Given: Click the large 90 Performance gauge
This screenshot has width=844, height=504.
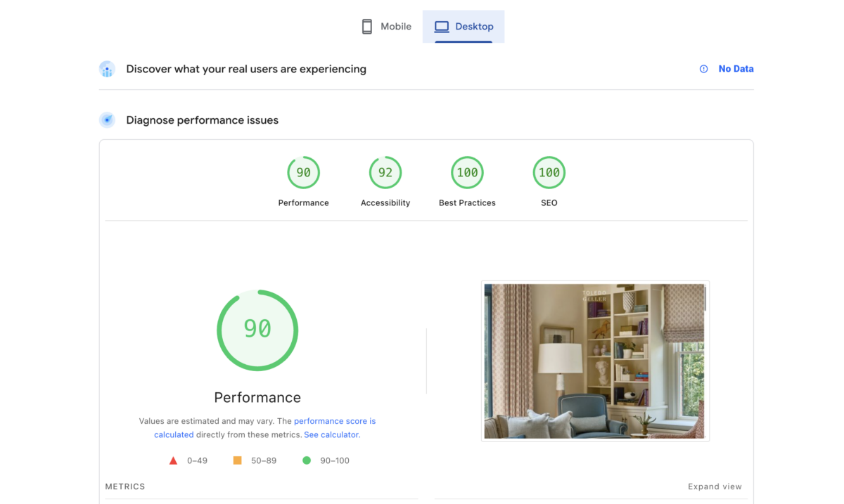Looking at the screenshot, I should (x=257, y=330).
